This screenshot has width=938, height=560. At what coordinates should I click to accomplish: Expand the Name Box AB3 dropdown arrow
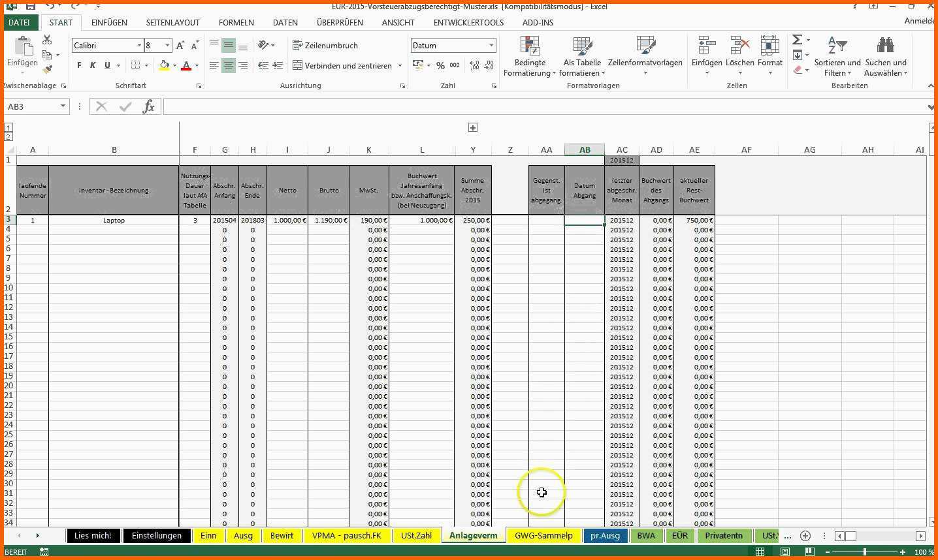(63, 106)
